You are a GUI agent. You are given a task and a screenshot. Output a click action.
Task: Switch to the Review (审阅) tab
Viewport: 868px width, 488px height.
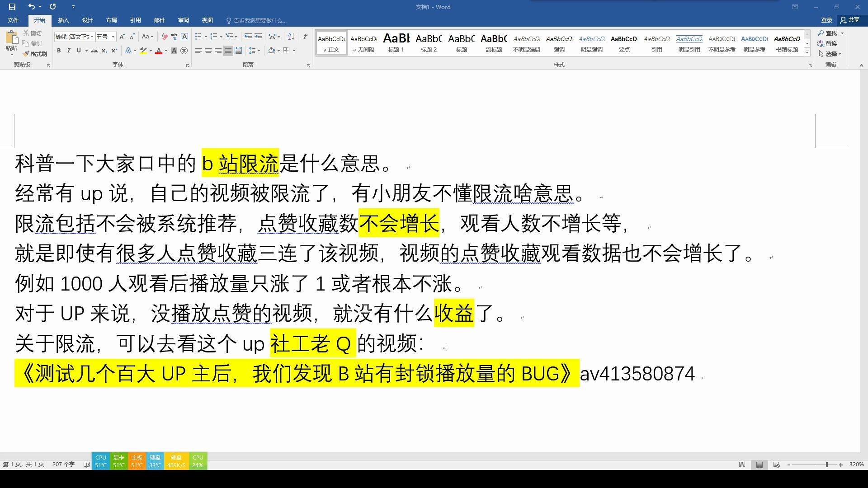click(x=183, y=20)
